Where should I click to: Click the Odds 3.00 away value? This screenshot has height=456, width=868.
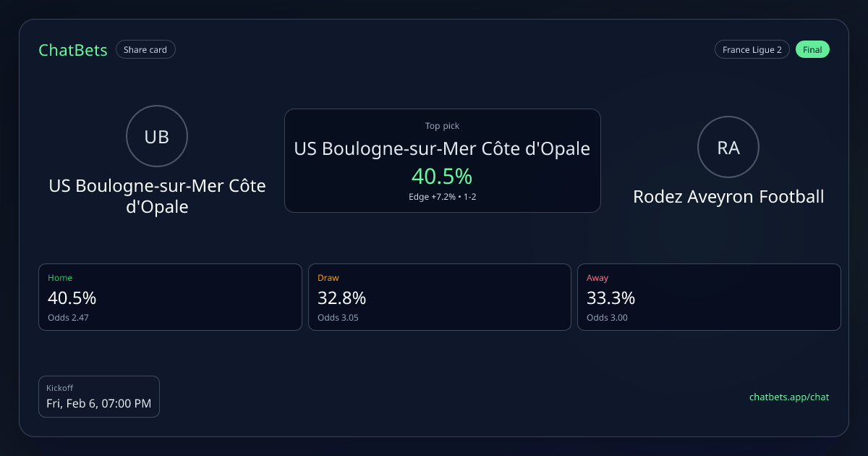coord(607,318)
